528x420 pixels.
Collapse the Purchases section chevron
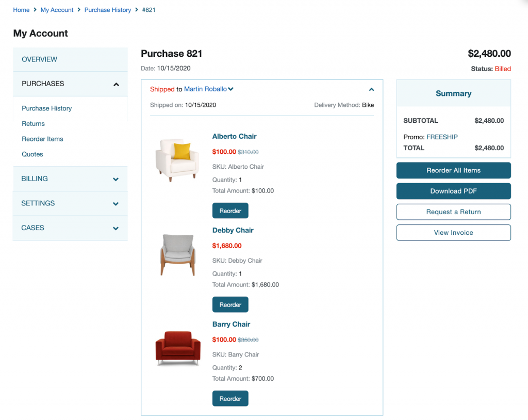(x=116, y=84)
